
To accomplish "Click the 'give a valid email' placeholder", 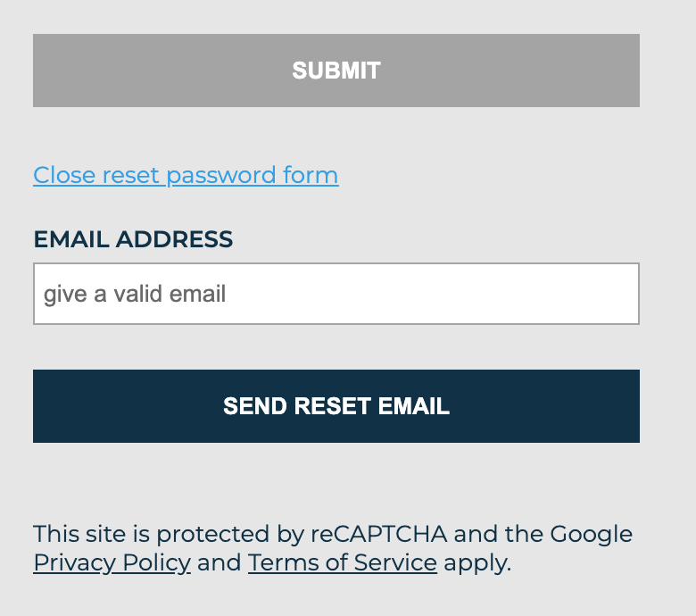I will coord(135,294).
